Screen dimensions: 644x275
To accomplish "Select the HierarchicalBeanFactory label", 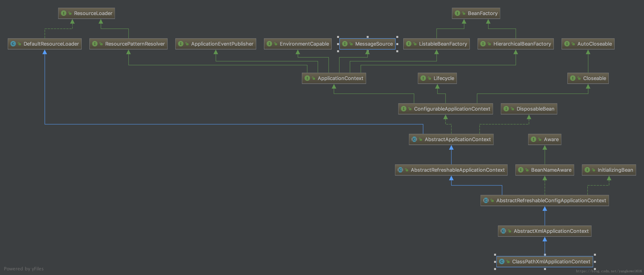I will [x=522, y=44].
